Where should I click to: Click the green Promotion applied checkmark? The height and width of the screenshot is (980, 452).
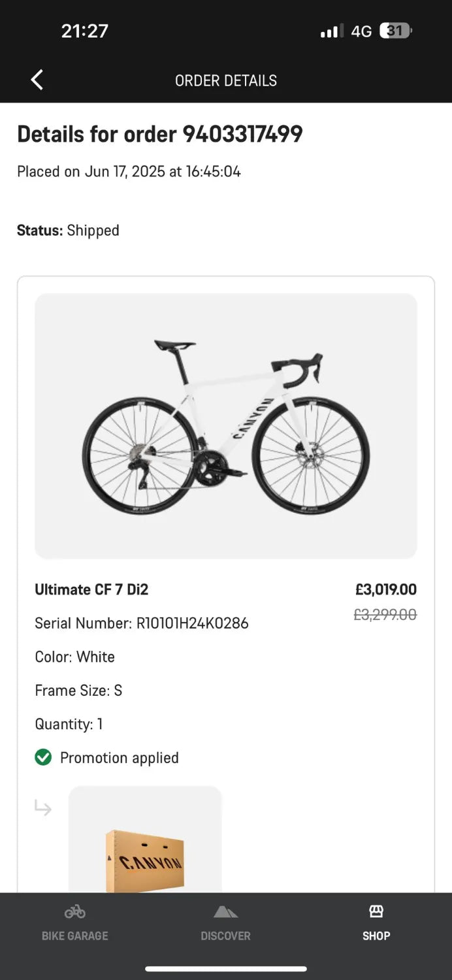coord(43,757)
